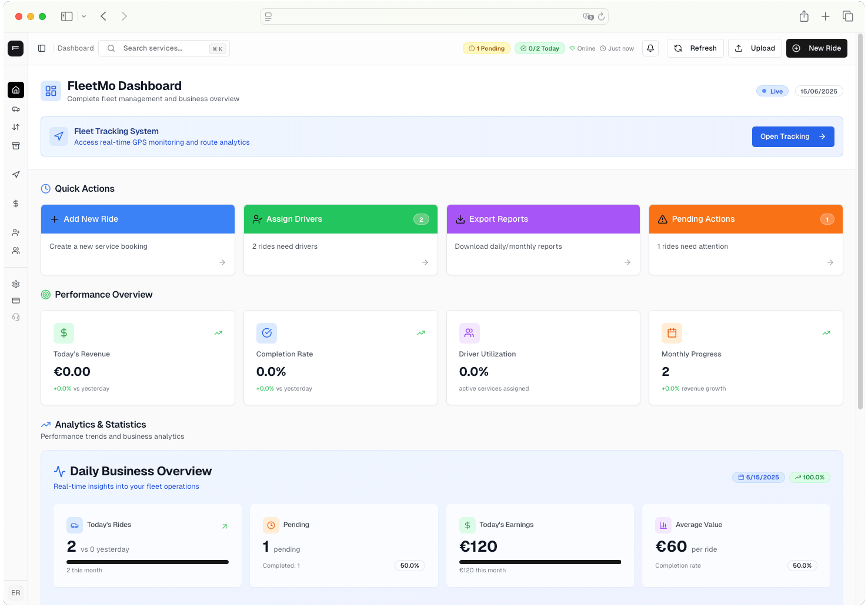Open the add-user sidebar icon

click(16, 232)
